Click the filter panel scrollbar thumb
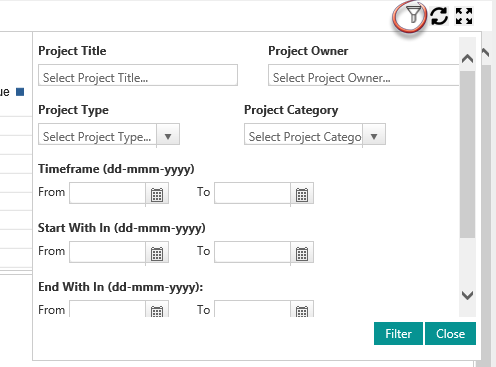 tap(467, 154)
